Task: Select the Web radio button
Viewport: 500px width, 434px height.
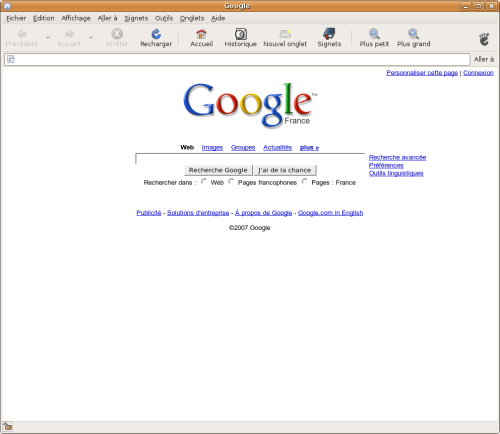Action: 204,181
